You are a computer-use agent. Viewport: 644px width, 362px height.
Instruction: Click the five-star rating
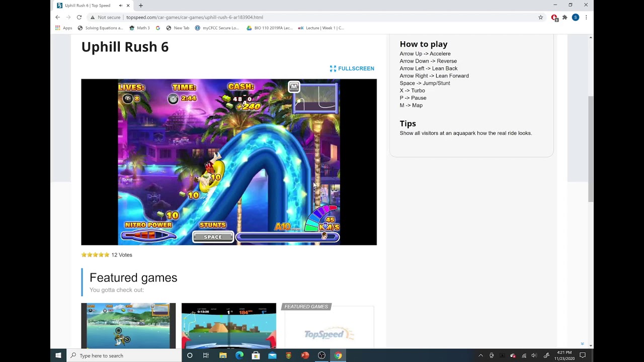[96, 255]
